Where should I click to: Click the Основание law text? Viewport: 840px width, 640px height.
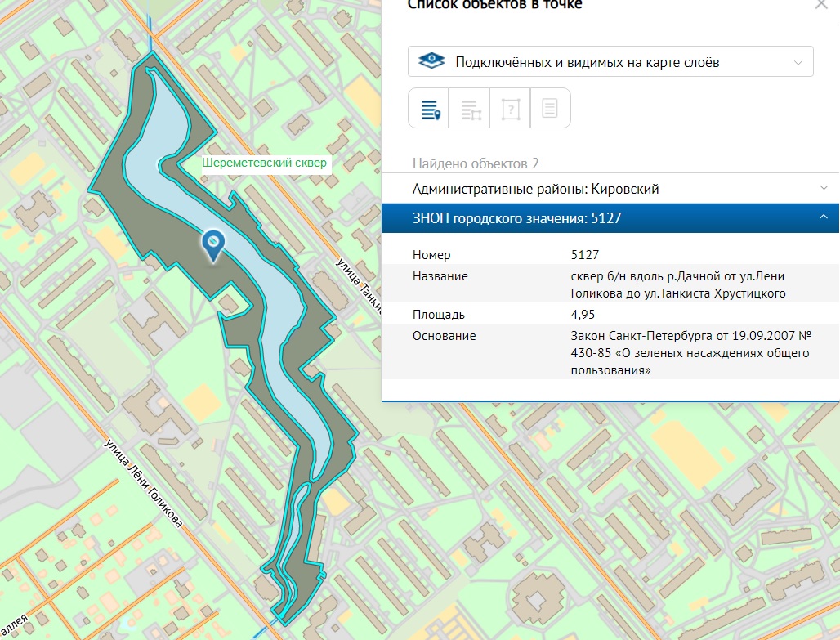(690, 352)
